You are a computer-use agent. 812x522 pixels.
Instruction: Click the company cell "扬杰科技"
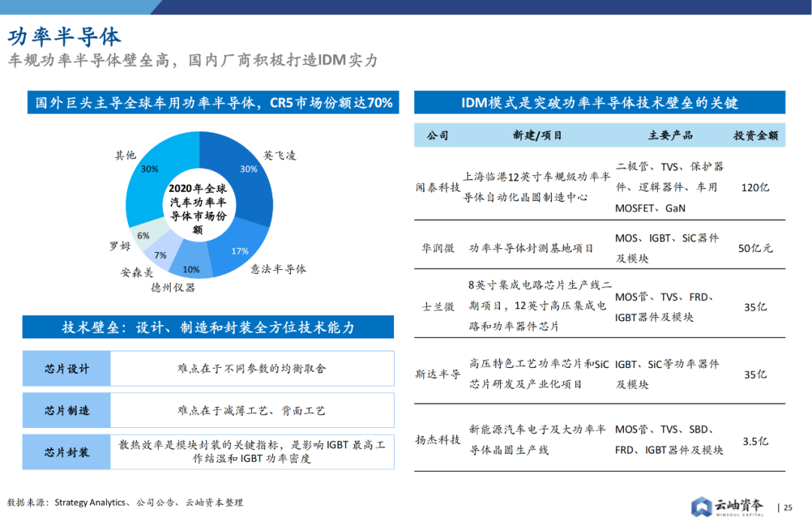(438, 440)
